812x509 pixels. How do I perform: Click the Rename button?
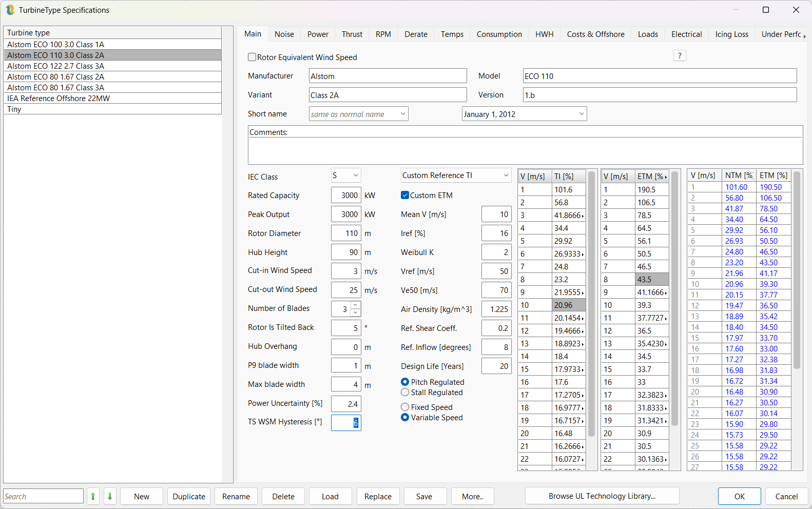pos(236,496)
